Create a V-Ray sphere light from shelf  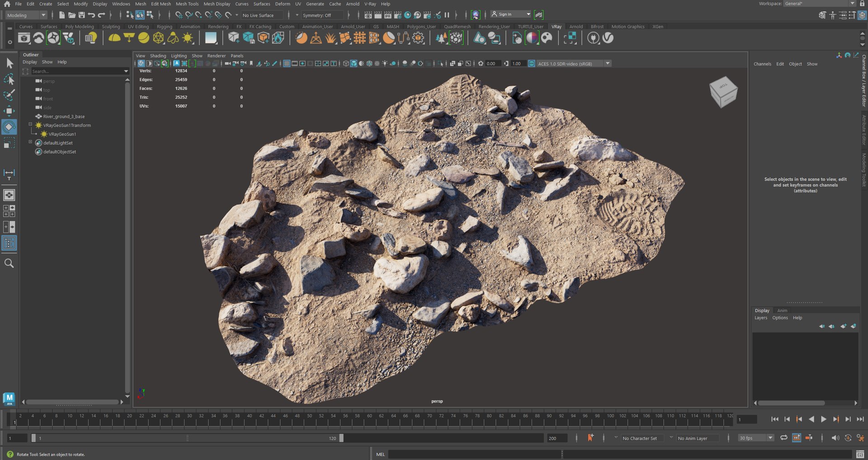(143, 38)
